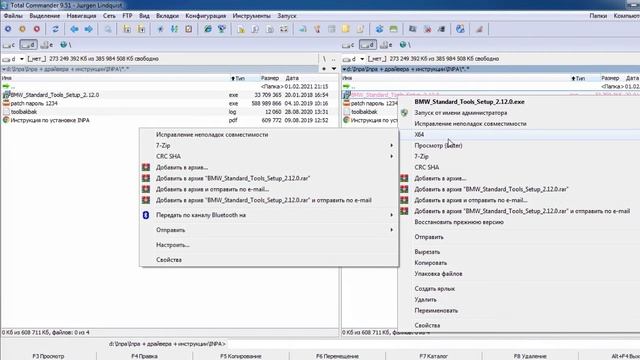This screenshot has height=360, width=640.
Task: Click the clipboard notepad toolbar icon
Action: click(x=189, y=29)
